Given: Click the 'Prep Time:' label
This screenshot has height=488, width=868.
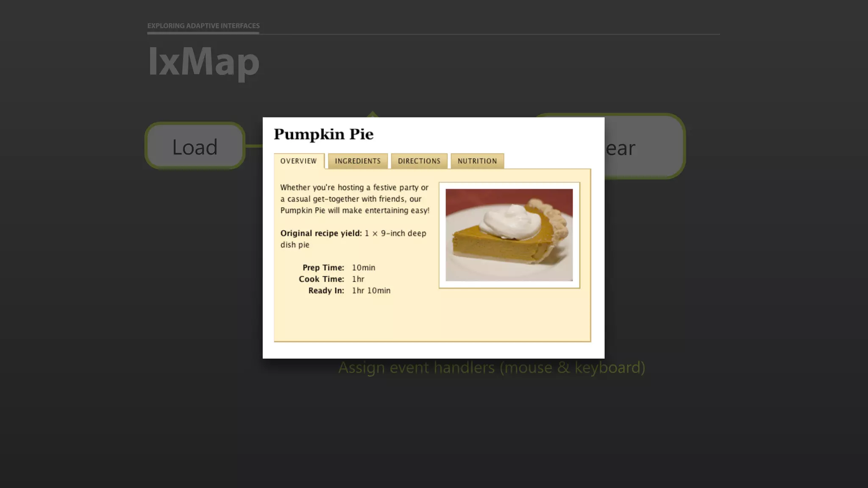Looking at the screenshot, I should (323, 268).
